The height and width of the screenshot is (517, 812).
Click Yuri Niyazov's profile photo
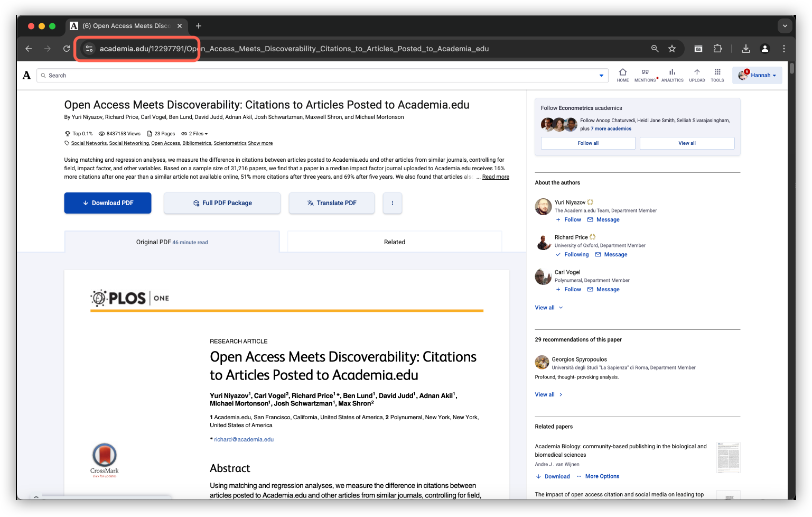(543, 207)
